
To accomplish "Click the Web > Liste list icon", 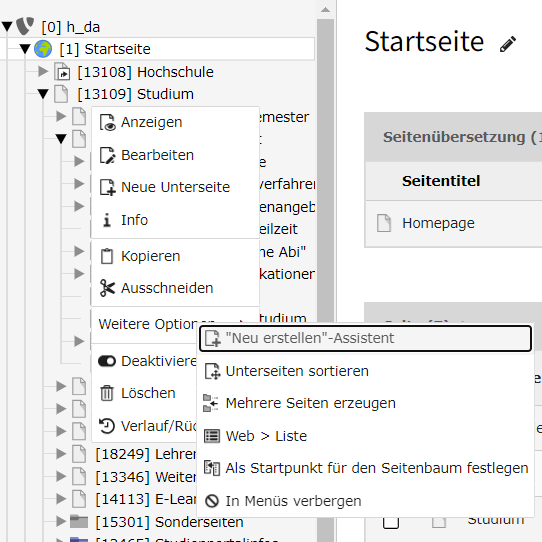I will (212, 436).
